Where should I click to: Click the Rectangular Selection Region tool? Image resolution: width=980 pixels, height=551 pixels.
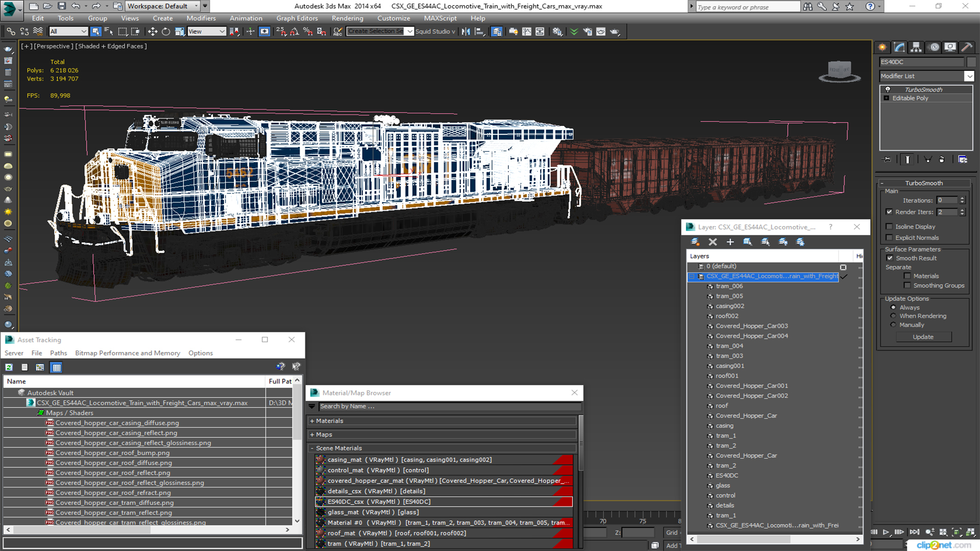pos(122,32)
